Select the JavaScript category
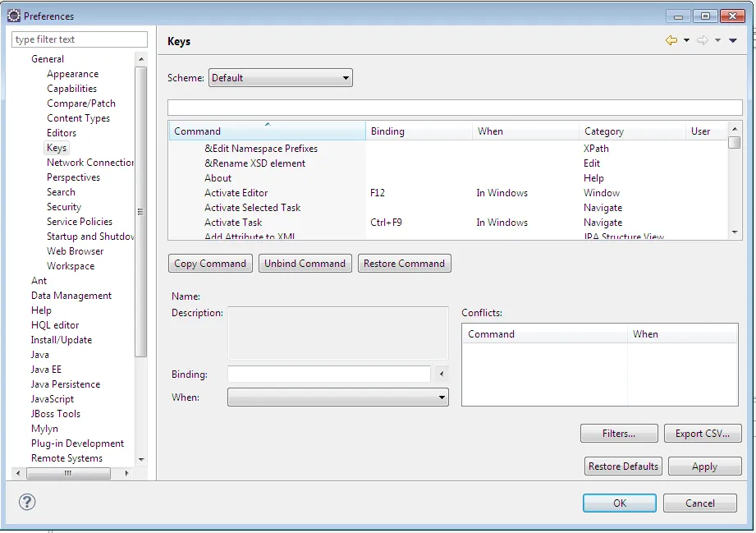Screen dimensions: 756x533 (53, 399)
